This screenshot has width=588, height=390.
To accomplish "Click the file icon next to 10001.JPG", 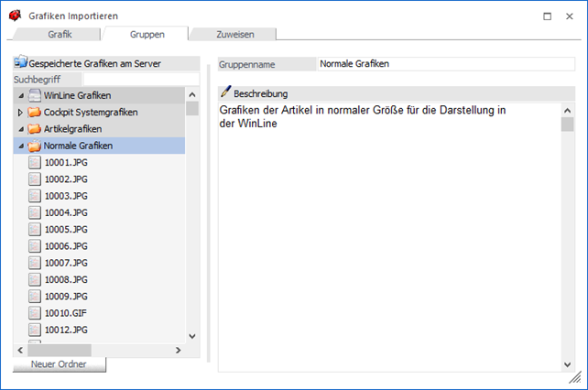I will coord(35,163).
